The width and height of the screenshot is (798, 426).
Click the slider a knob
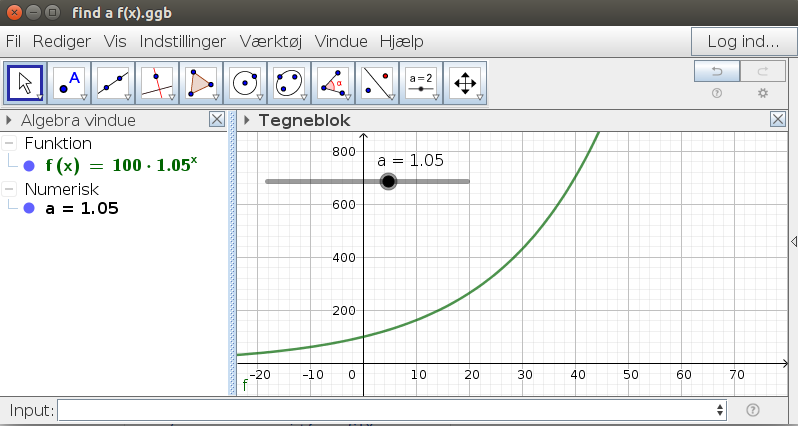click(388, 181)
